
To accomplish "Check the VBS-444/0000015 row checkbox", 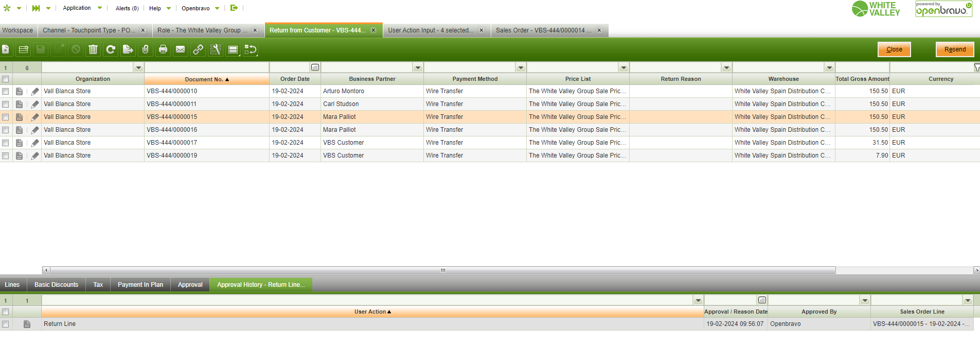I will click(6, 117).
